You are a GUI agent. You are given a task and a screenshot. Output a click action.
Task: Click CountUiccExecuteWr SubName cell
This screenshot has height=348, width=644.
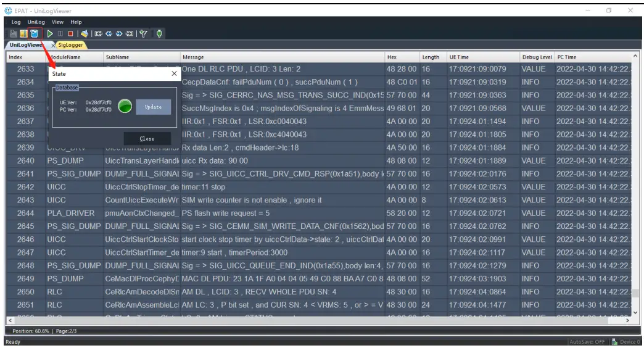tap(142, 200)
